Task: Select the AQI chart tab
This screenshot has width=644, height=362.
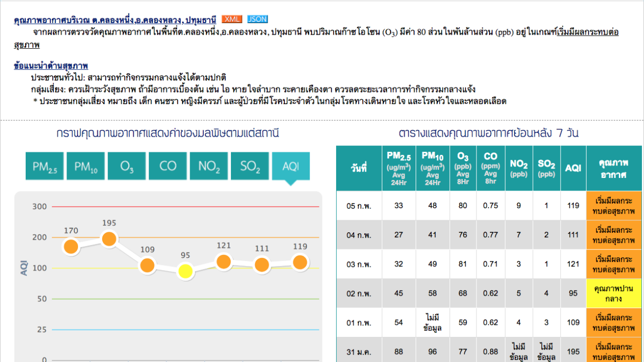Action: [291, 166]
